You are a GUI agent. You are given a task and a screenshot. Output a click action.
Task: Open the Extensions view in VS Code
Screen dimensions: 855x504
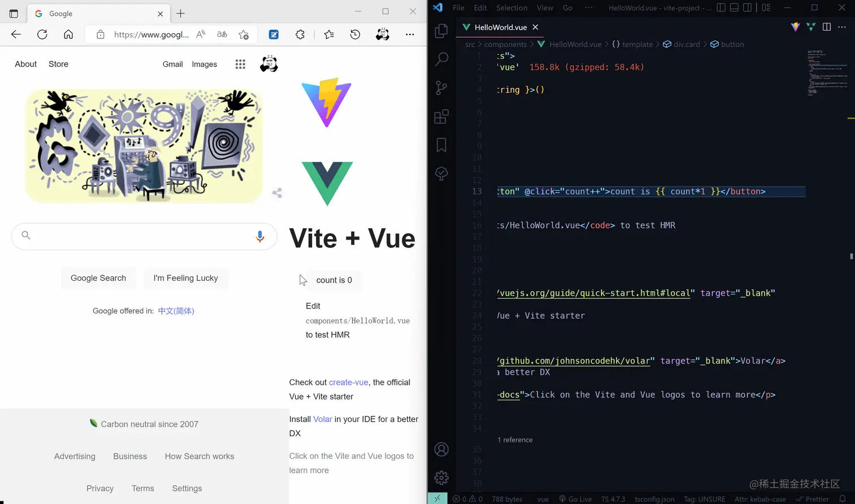point(442,116)
